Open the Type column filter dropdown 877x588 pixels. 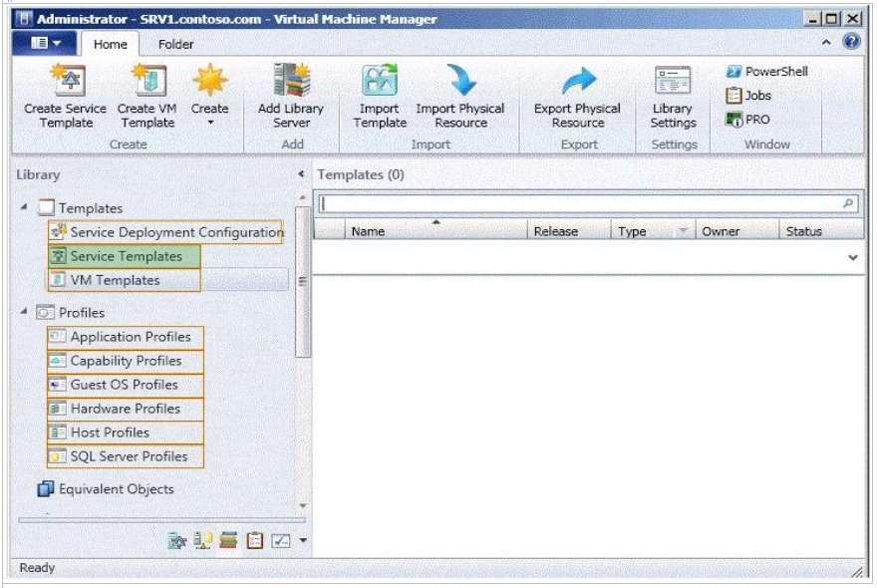coord(683,230)
